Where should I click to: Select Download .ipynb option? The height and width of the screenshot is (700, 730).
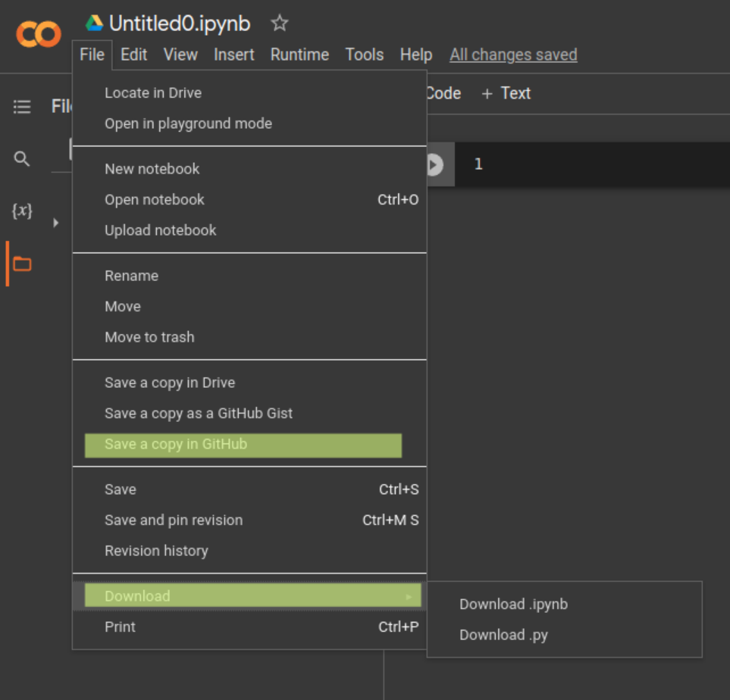tap(513, 605)
